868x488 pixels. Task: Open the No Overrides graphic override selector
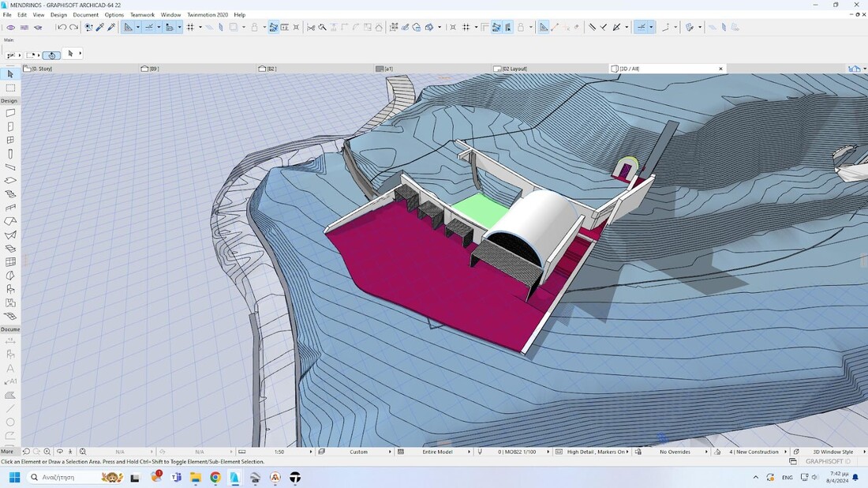click(x=675, y=452)
